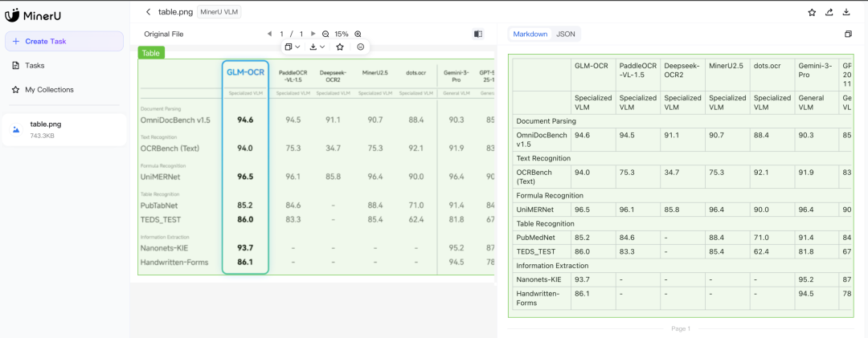Screen dimensions: 868x338
Task: Click the GLM-OCR header cell in the Markdown table
Action: [x=593, y=75]
